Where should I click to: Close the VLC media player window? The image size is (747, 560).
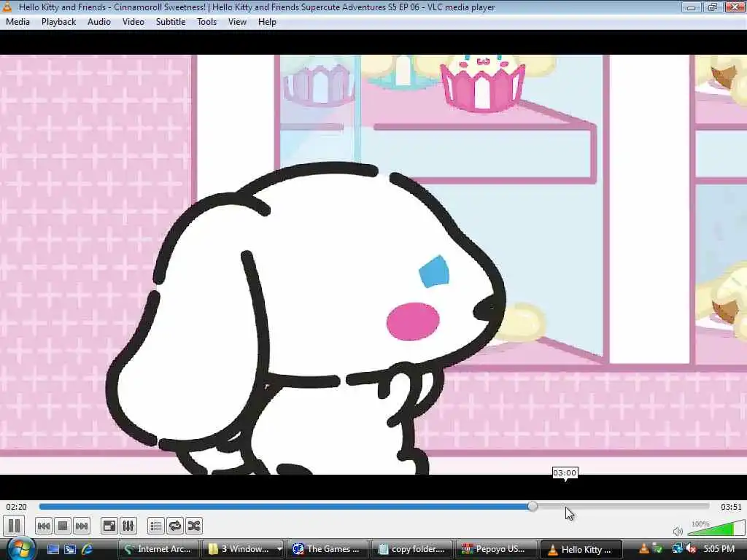pyautogui.click(x=735, y=7)
